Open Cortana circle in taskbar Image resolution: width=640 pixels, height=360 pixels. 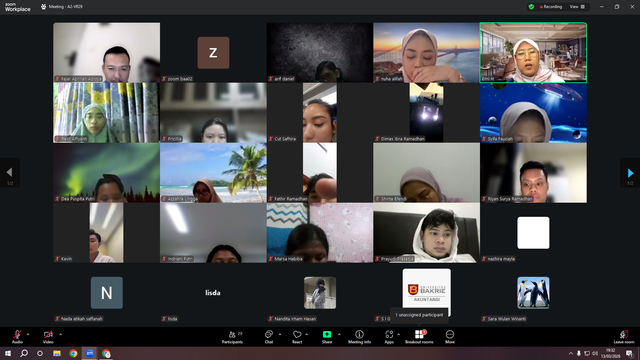(40, 353)
